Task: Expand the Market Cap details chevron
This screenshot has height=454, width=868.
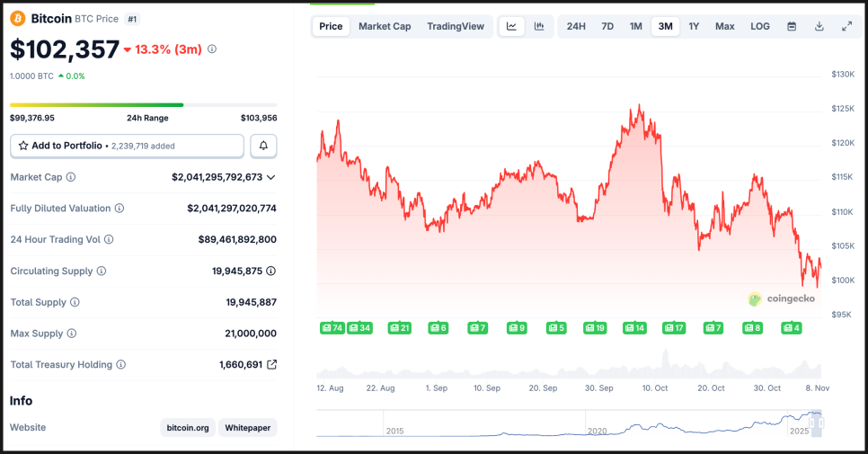Action: [x=271, y=177]
